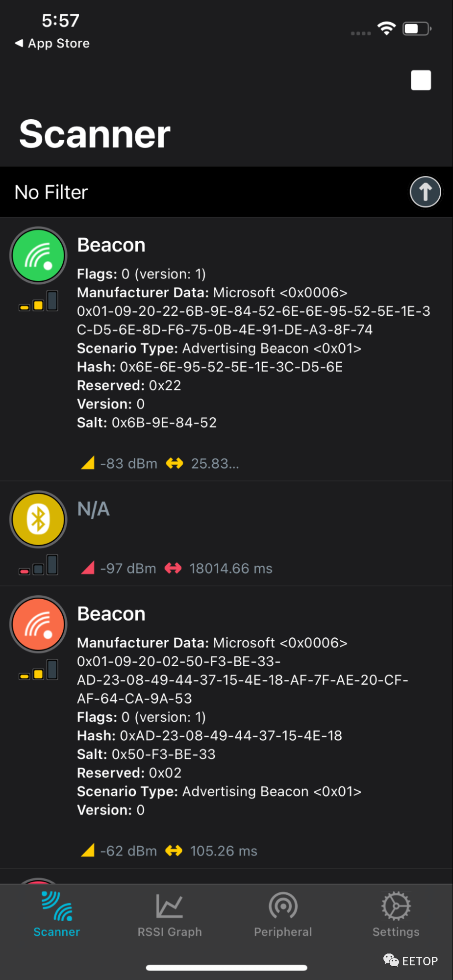Open the Peripheral tab

tap(283, 914)
